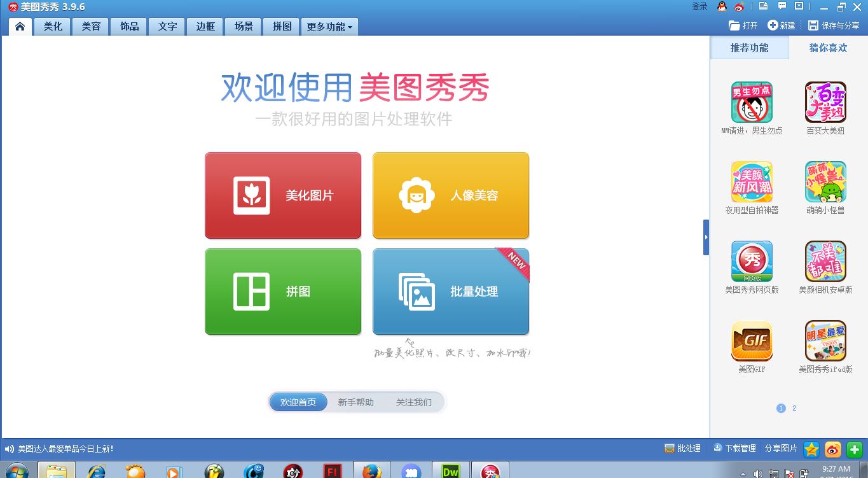Open 下载管理 (Download Manager) in status bar
This screenshot has width=868, height=478.
click(x=734, y=449)
